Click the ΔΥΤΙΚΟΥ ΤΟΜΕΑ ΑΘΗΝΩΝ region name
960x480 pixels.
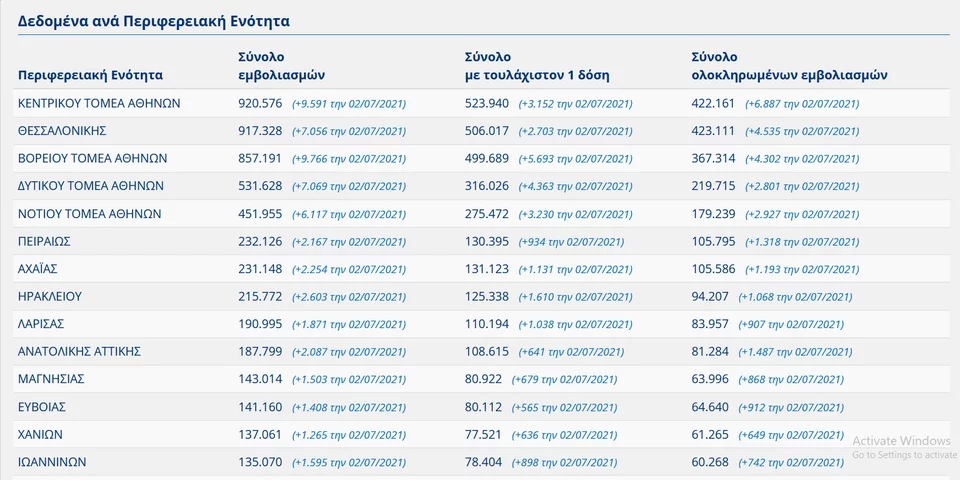(90, 186)
